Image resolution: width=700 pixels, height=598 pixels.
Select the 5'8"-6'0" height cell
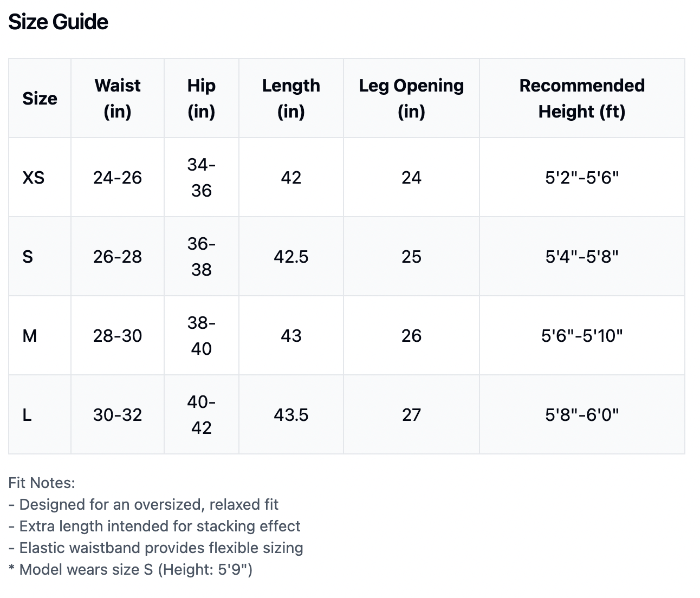pyautogui.click(x=582, y=415)
